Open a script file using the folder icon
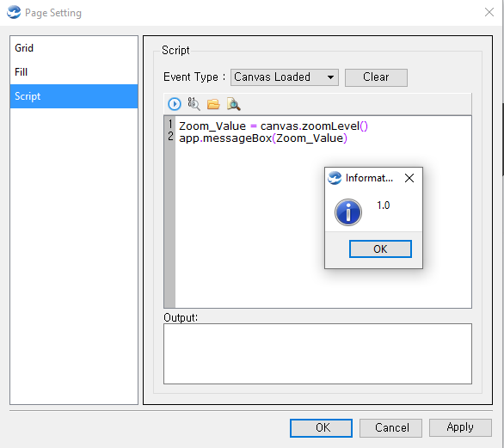 213,104
